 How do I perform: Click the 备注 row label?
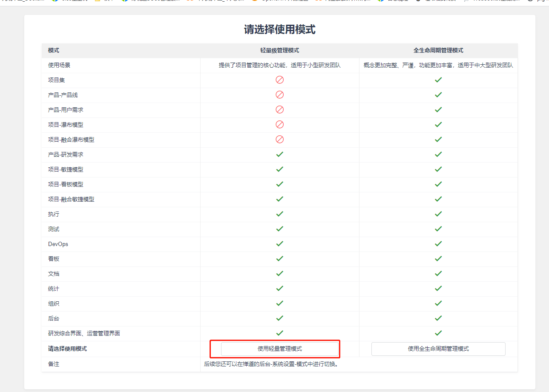[x=54, y=364]
